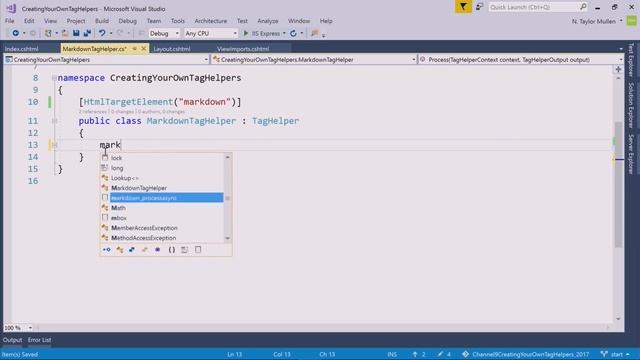640x360 pixels.
Task: Open the Analyze menu
Action: 268,21
